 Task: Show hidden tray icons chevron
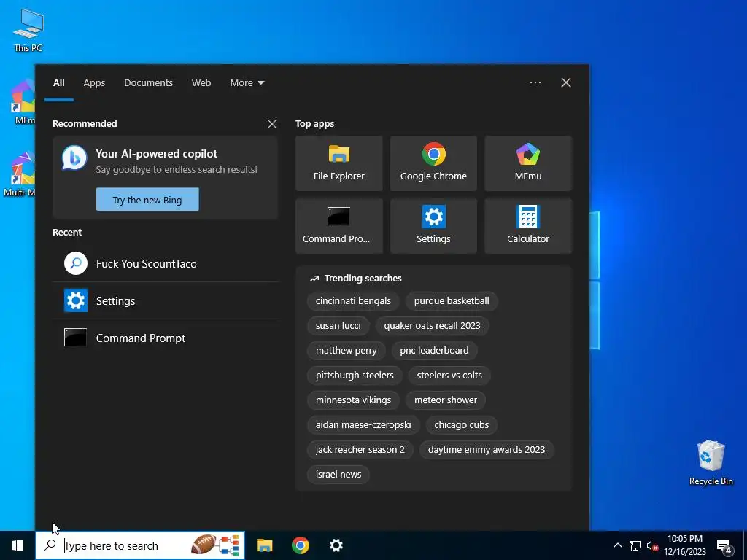pos(617,545)
